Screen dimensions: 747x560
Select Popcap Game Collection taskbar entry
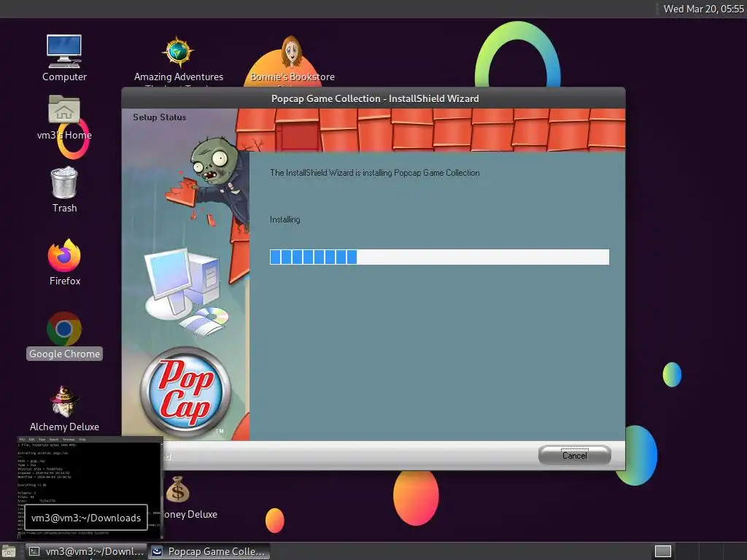pyautogui.click(x=209, y=551)
